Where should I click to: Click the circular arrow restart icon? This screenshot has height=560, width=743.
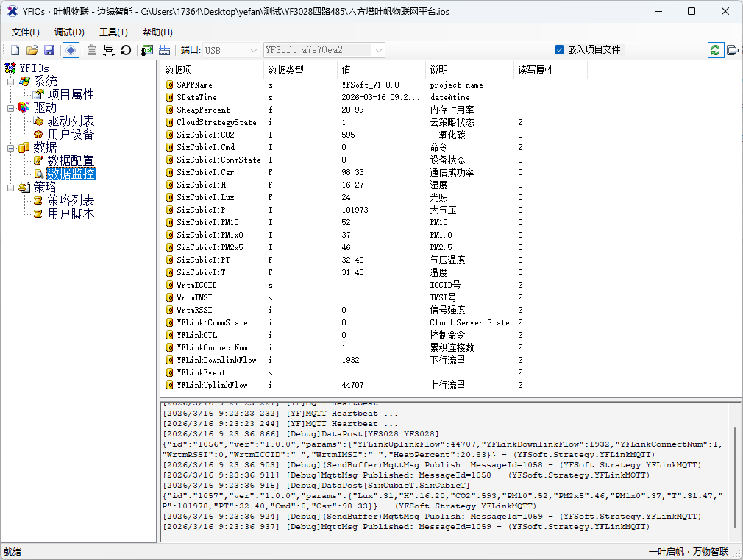pyautogui.click(x=126, y=50)
